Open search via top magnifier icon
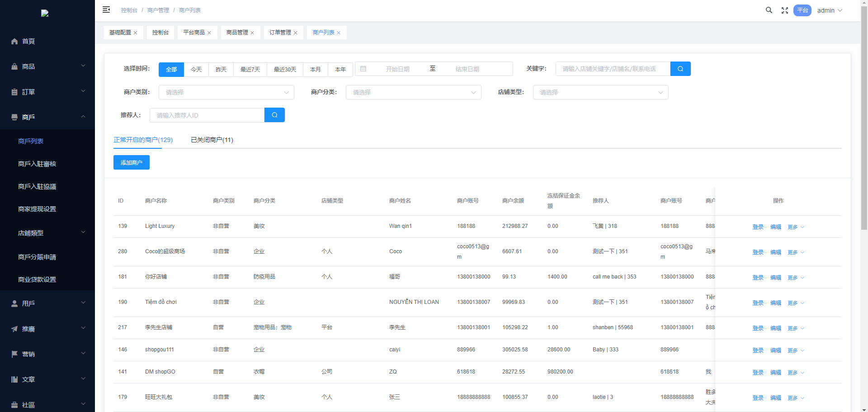Viewport: 868px width, 412px height. click(x=769, y=10)
